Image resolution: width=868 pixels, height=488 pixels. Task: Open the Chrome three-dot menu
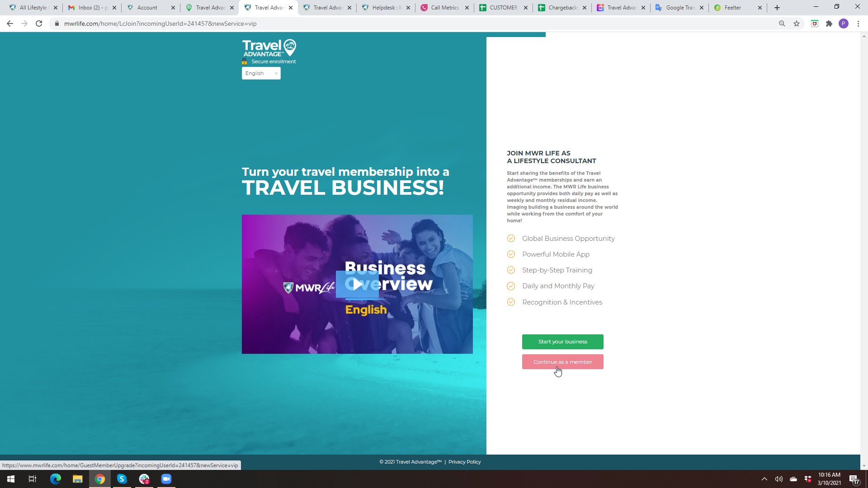[x=858, y=23]
